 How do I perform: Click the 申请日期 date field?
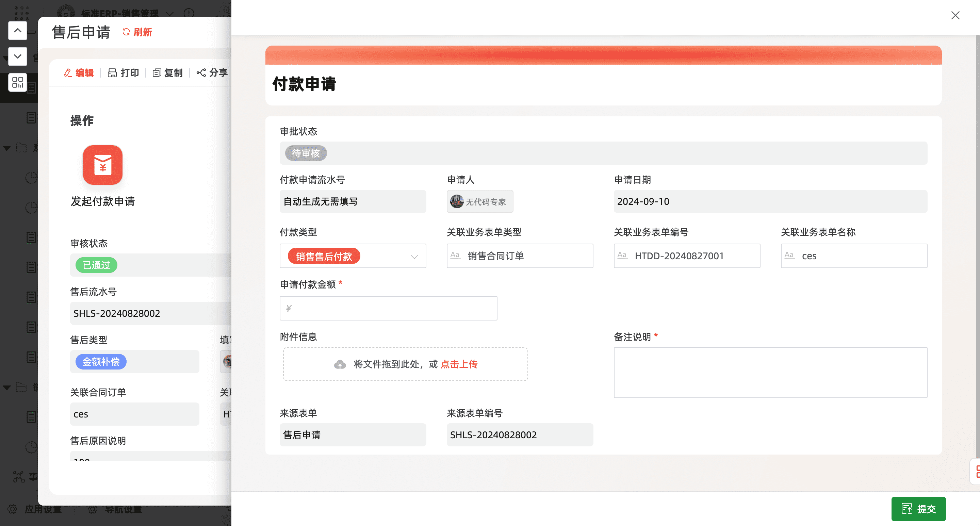[x=770, y=201]
